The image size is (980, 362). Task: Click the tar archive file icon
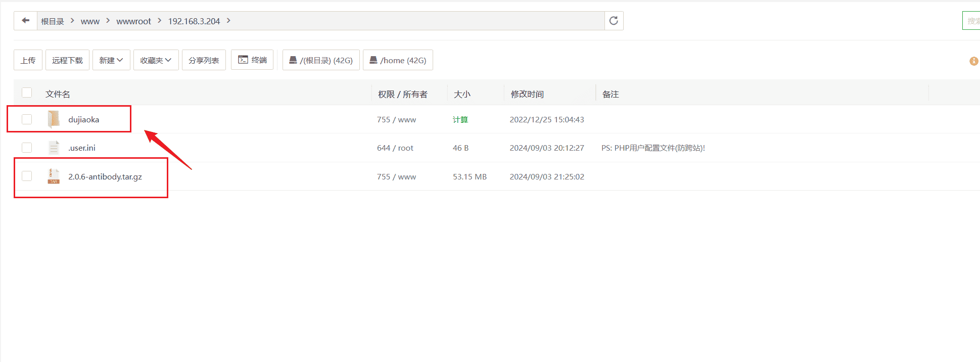click(54, 176)
